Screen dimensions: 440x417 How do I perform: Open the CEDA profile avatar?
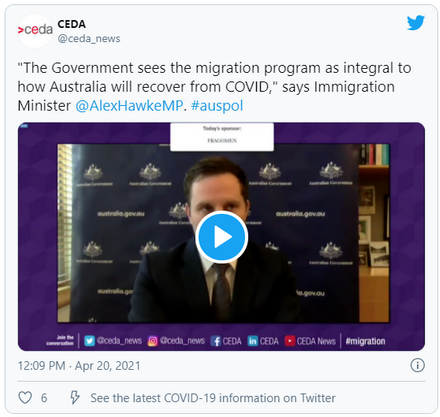pos(35,31)
